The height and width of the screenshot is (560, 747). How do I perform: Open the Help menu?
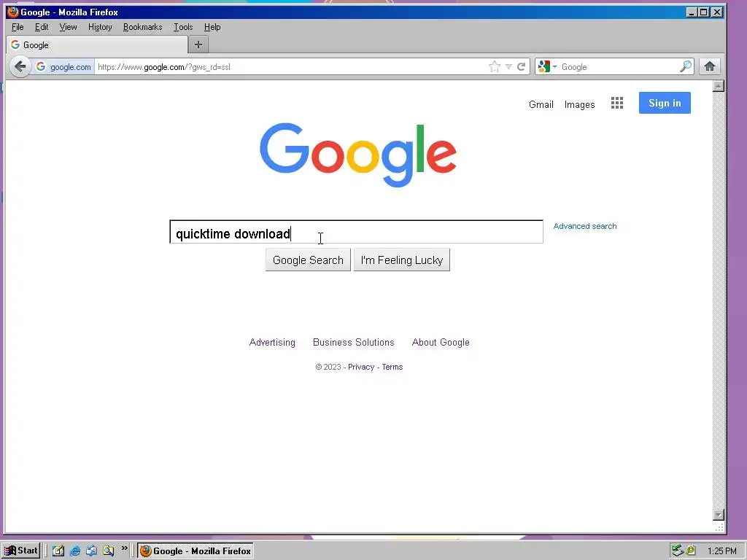(212, 27)
